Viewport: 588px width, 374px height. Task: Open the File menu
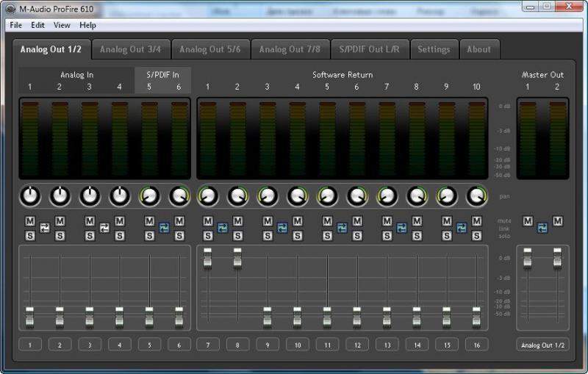point(15,25)
